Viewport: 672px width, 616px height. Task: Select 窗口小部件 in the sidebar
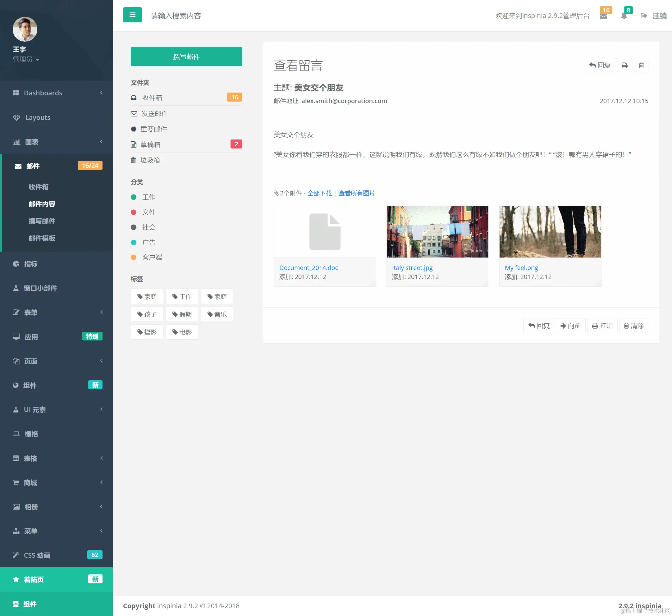(41, 288)
